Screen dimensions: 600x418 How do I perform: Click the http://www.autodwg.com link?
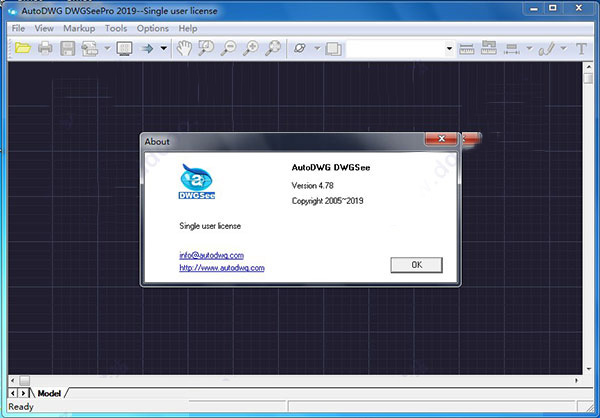tap(222, 268)
